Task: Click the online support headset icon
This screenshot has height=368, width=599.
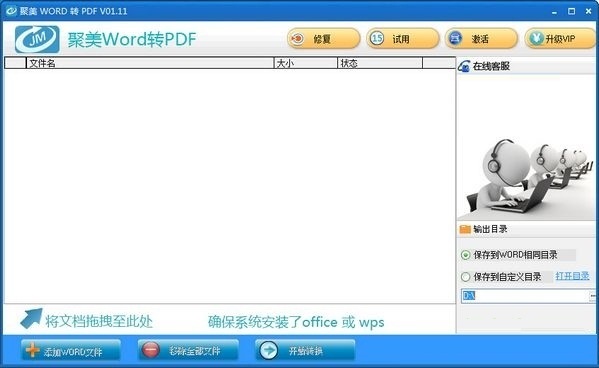Action: pyautogui.click(x=464, y=66)
